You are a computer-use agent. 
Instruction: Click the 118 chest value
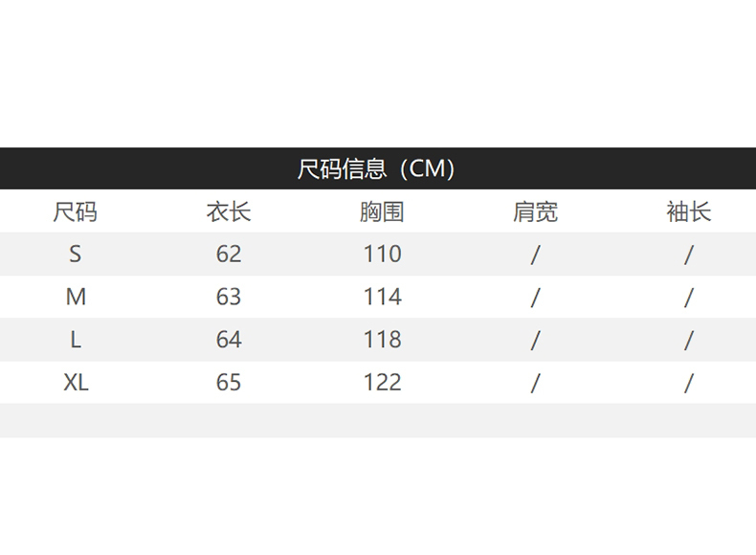click(383, 340)
